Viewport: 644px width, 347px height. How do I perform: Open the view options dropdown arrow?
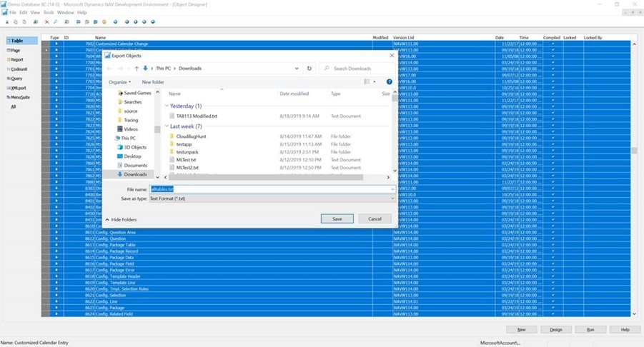374,81
